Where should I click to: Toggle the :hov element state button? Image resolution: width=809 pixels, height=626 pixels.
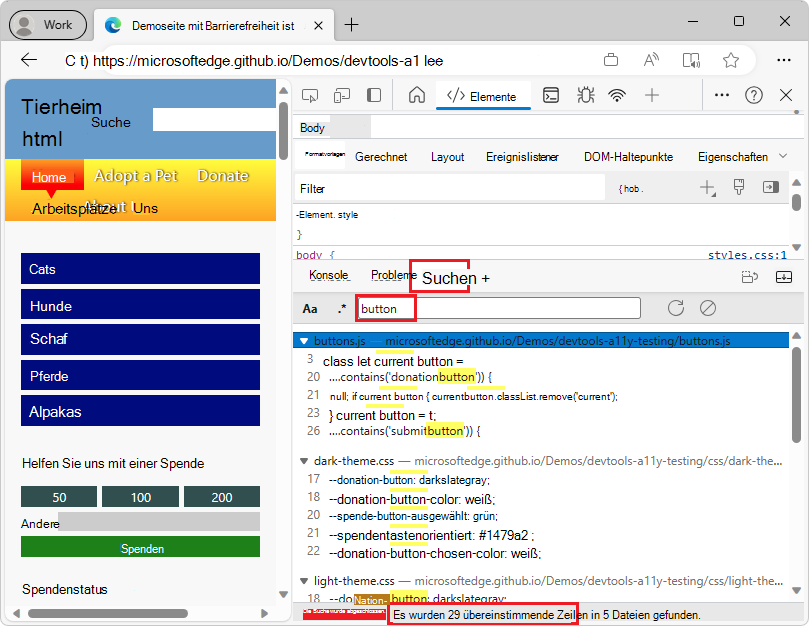(x=630, y=189)
